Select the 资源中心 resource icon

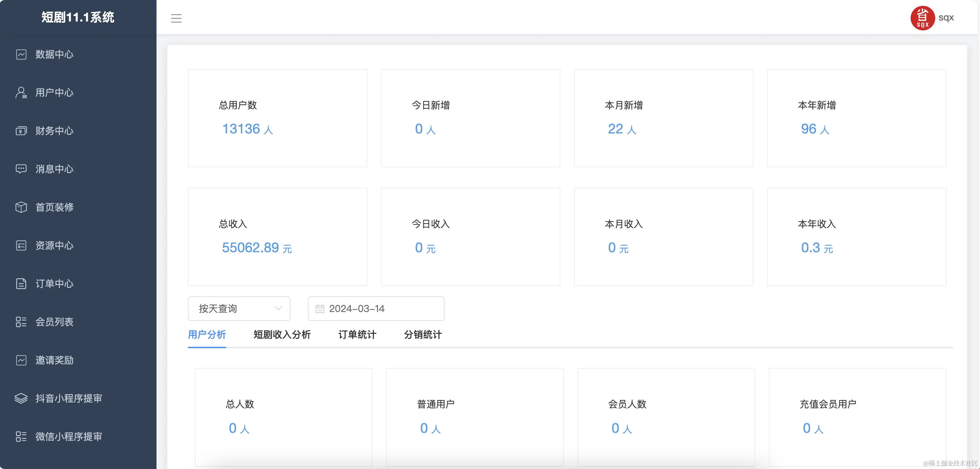(x=21, y=245)
